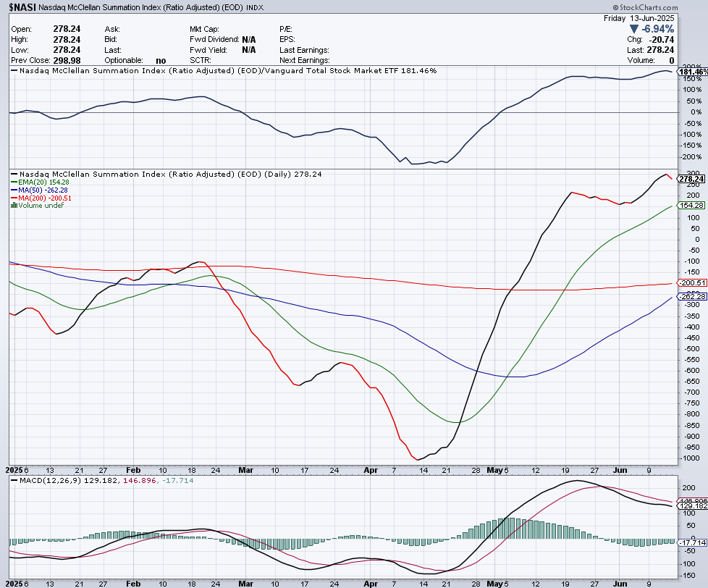
Task: Click the SCTR label
Action: (201, 61)
